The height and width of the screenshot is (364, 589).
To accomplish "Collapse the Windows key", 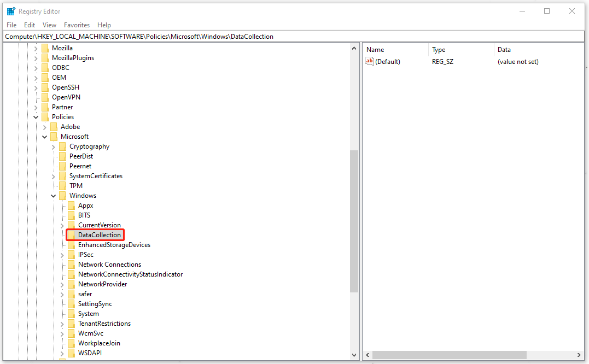I will coord(54,196).
